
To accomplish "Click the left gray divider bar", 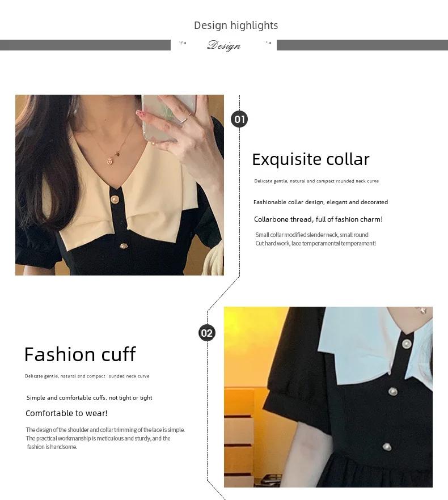I will [85, 45].
